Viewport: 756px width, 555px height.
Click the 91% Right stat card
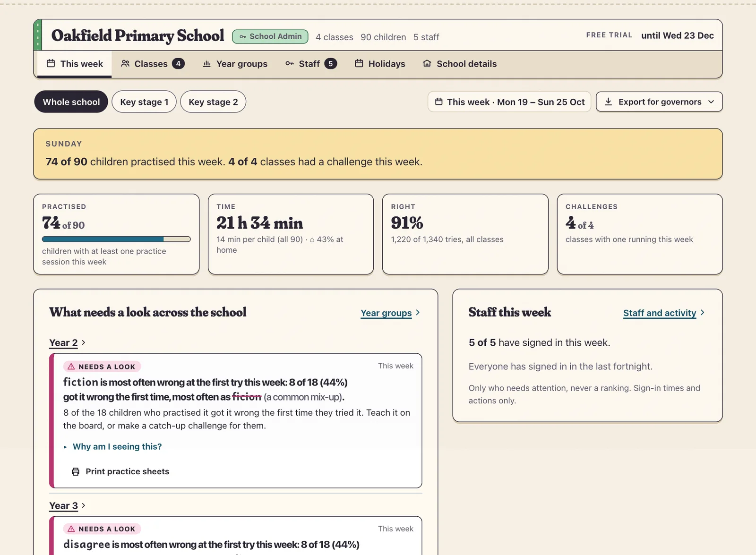point(465,234)
